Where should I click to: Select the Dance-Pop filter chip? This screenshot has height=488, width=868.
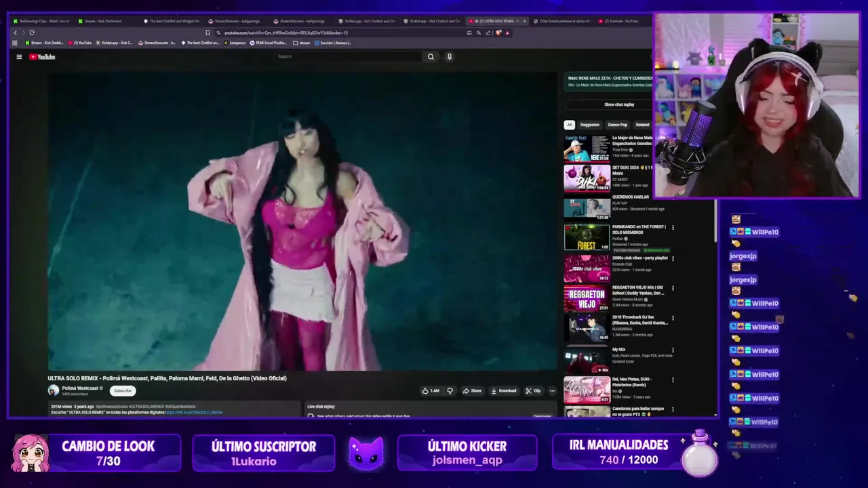pos(618,125)
